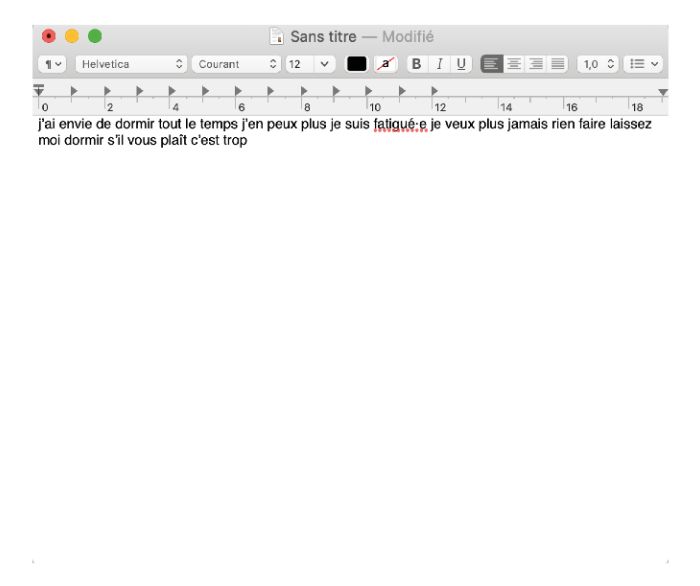Open the black text color swatch
This screenshot has width=700, height=586.
[357, 64]
